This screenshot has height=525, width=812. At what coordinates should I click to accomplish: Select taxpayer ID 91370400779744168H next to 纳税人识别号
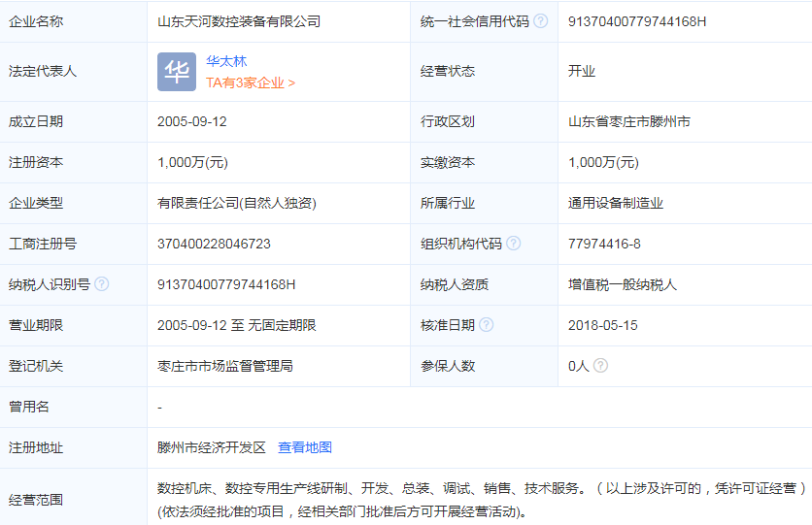coord(226,284)
